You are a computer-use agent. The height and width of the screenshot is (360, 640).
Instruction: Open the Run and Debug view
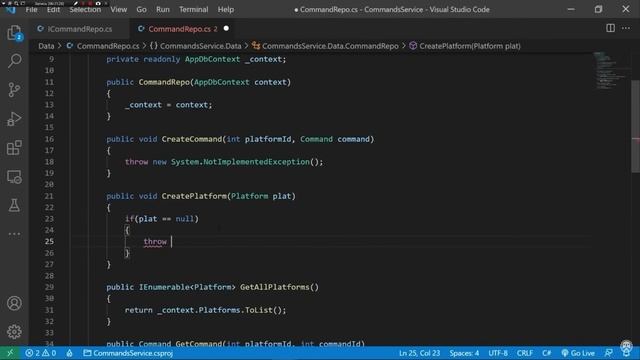click(14, 119)
